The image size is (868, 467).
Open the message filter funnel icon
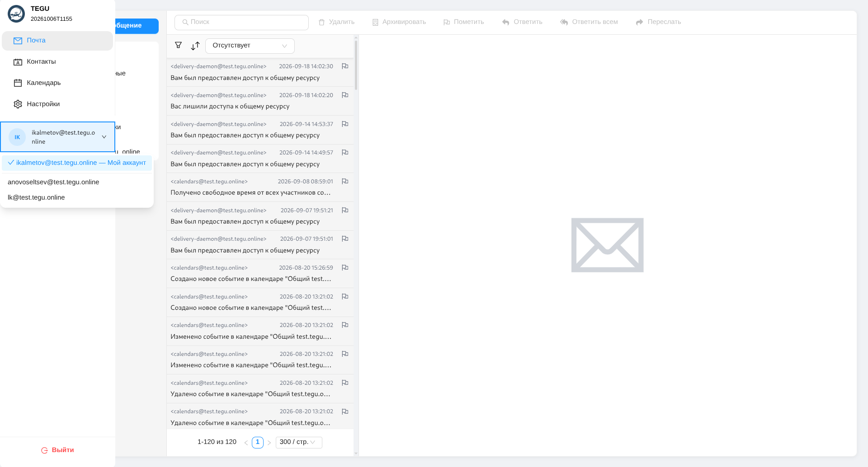tap(179, 45)
